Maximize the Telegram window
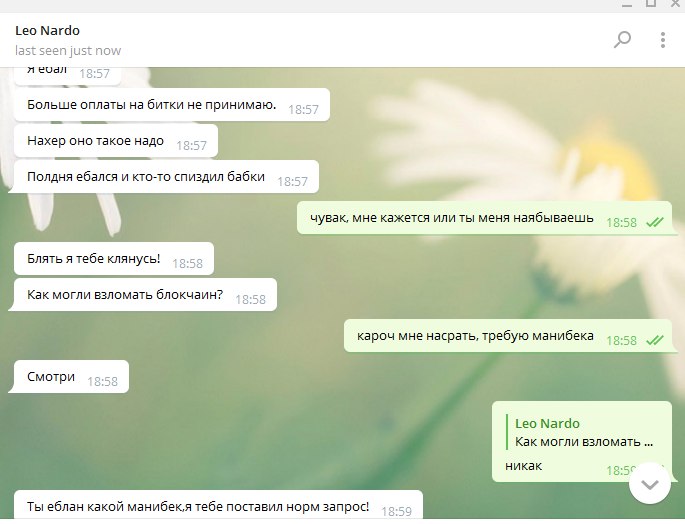Screen dimensions: 685x524 [651, 3]
